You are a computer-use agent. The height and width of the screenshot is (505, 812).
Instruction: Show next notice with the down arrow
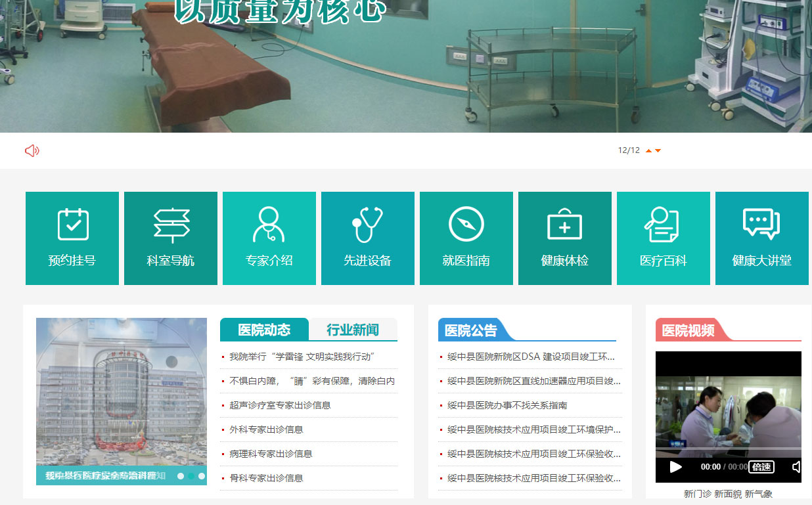pyautogui.click(x=658, y=151)
